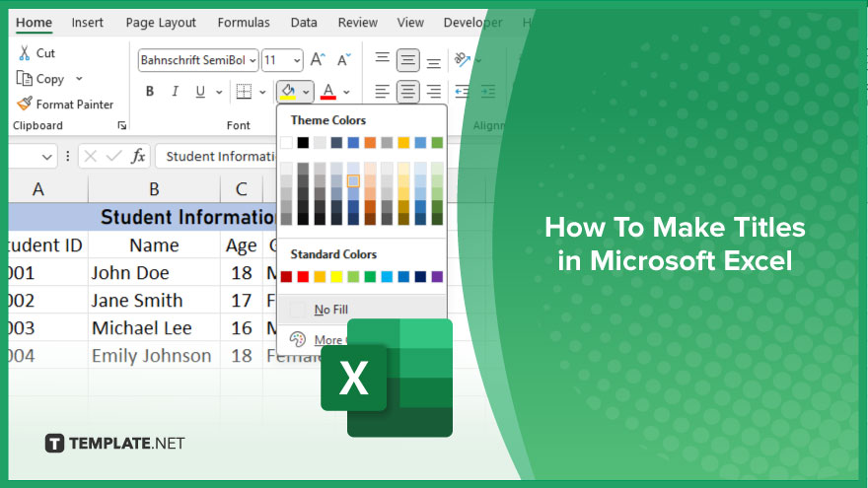
Task: Select the Format Painter brush
Action: point(25,104)
